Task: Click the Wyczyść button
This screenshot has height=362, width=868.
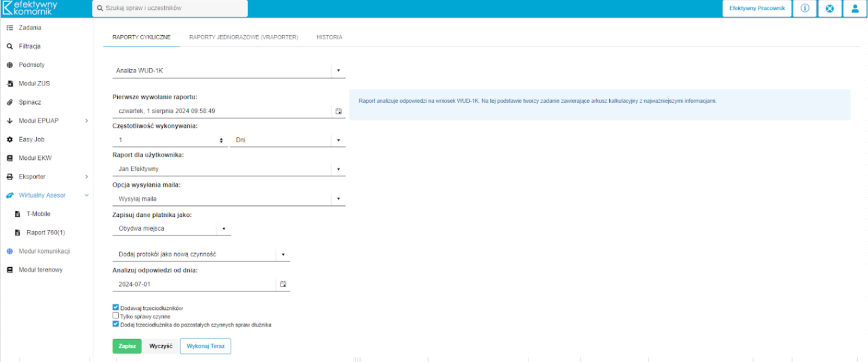Action: (161, 346)
